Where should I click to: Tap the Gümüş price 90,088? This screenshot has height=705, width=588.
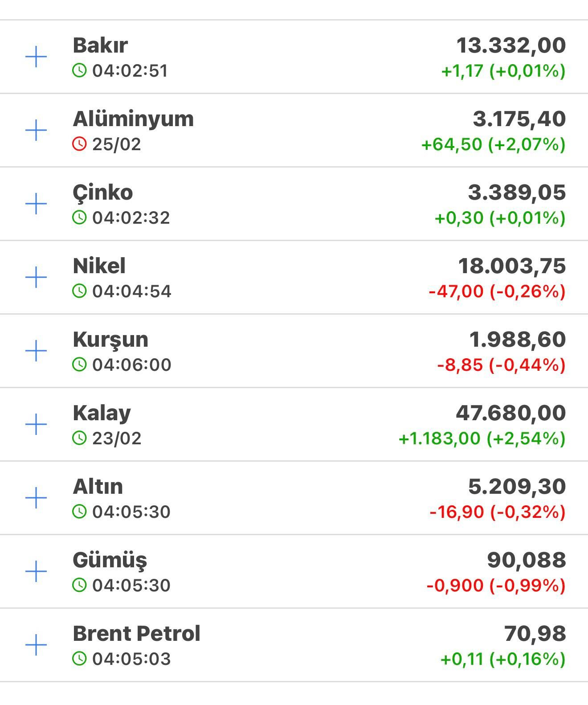point(526,560)
